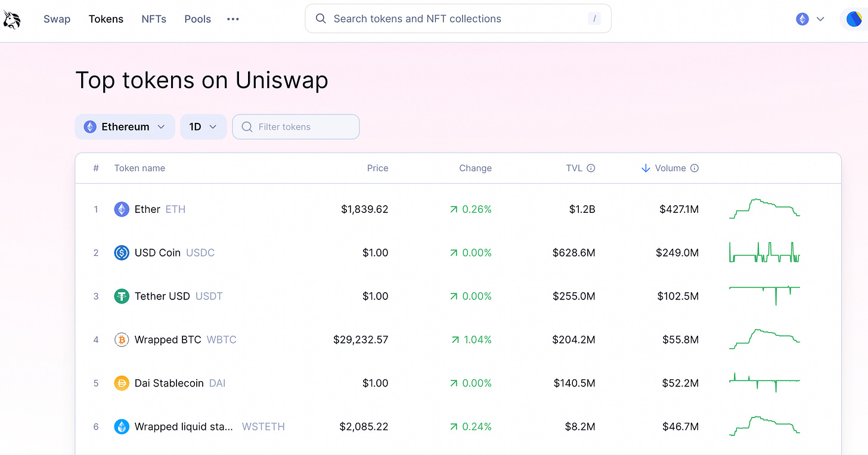
Task: Click the slash shortcut badge in search bar
Action: tap(594, 18)
